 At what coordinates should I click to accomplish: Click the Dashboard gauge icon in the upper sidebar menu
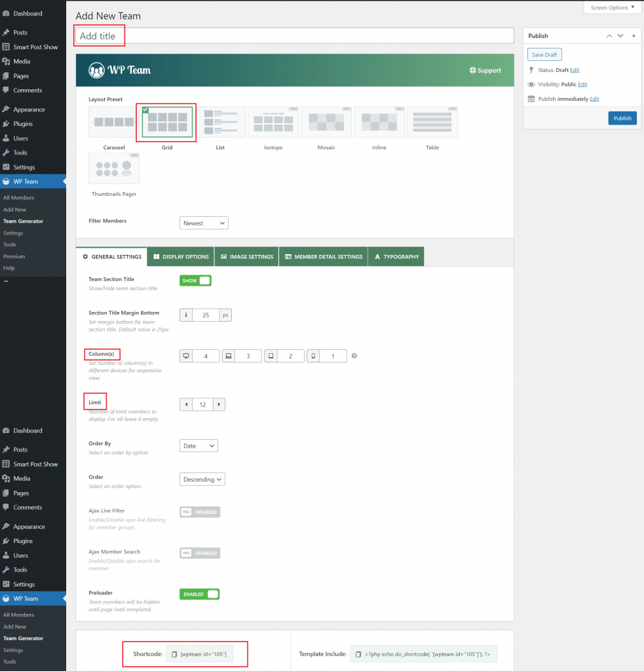tap(6, 13)
